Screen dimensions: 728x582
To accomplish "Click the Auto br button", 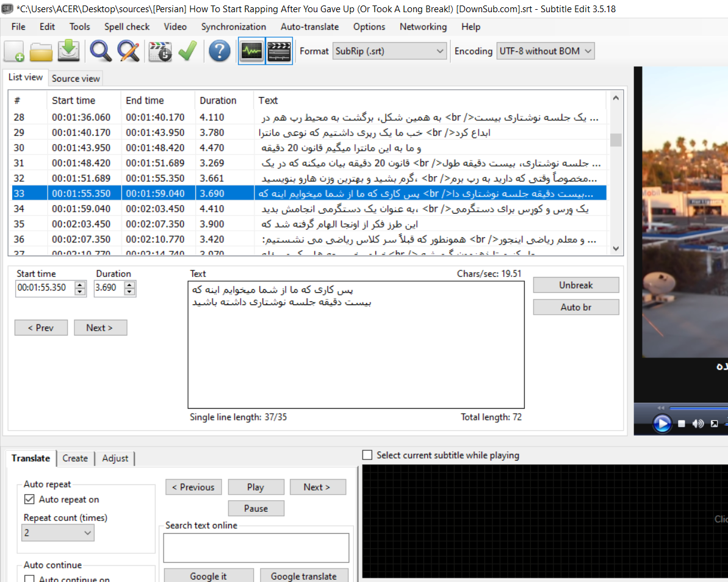I will click(x=575, y=307).
